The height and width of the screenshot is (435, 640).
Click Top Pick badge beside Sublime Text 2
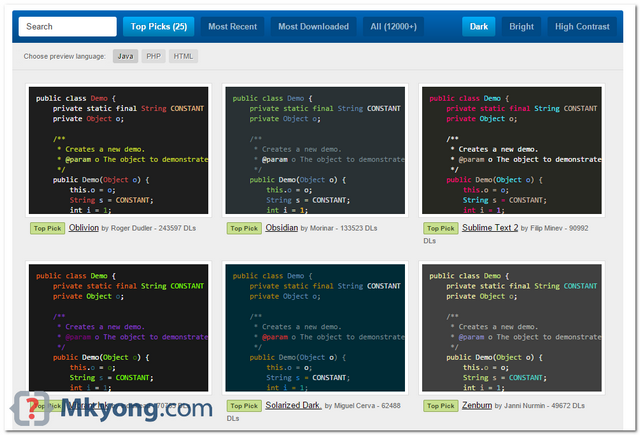(441, 228)
